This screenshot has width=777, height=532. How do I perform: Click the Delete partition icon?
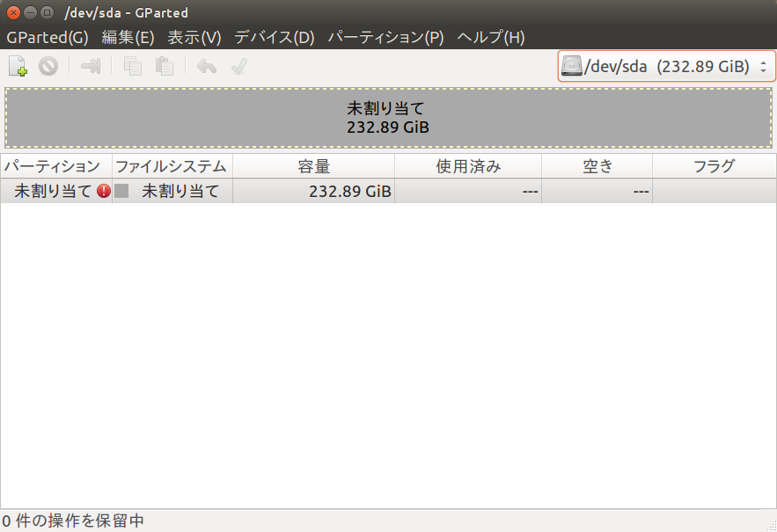pyautogui.click(x=48, y=66)
